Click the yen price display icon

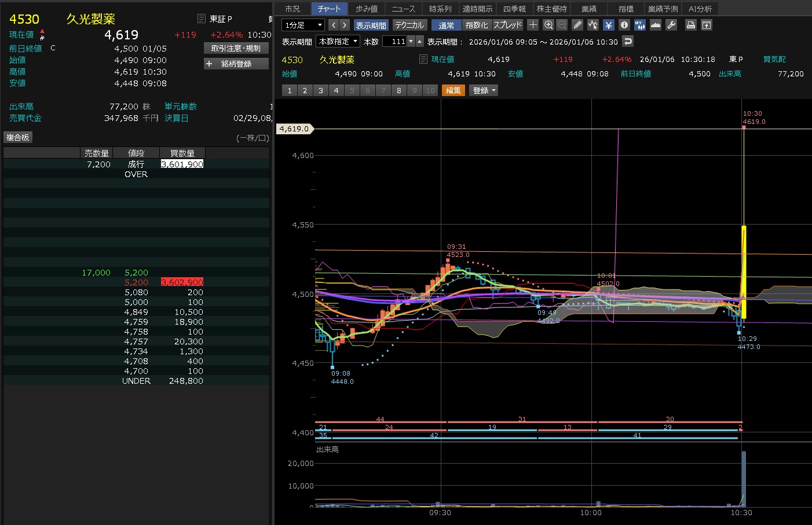pyautogui.click(x=608, y=25)
